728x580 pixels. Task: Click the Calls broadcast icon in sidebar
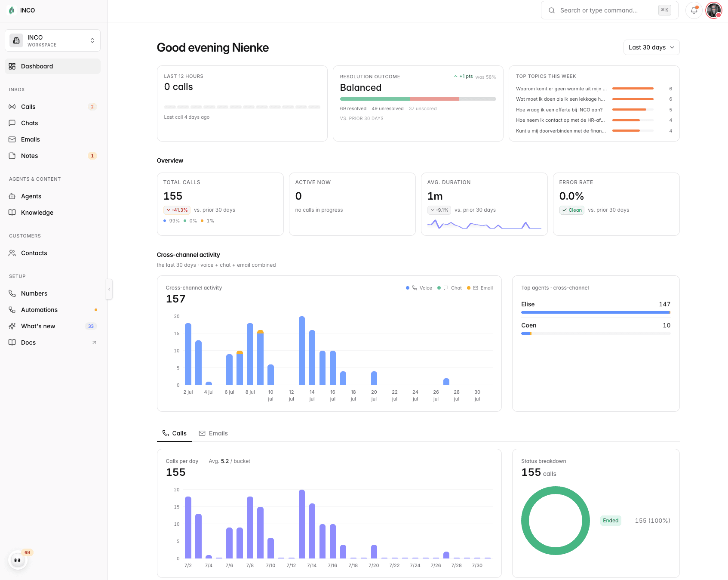12,107
